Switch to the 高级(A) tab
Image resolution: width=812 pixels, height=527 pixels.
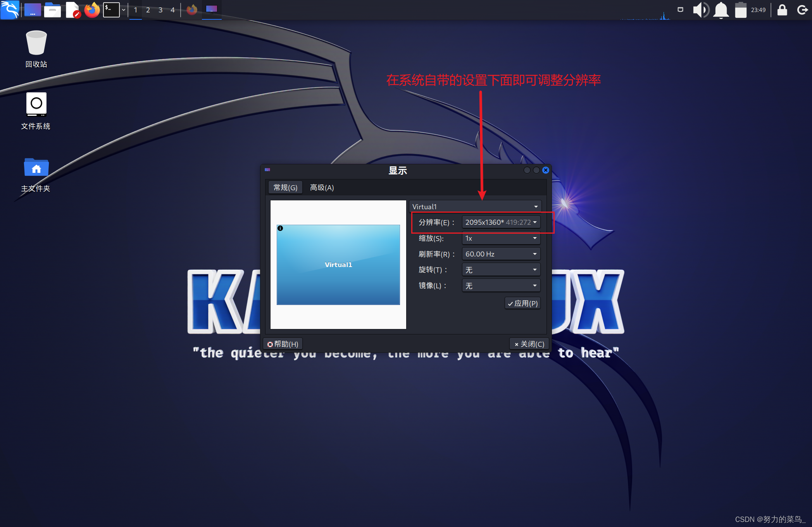coord(322,188)
